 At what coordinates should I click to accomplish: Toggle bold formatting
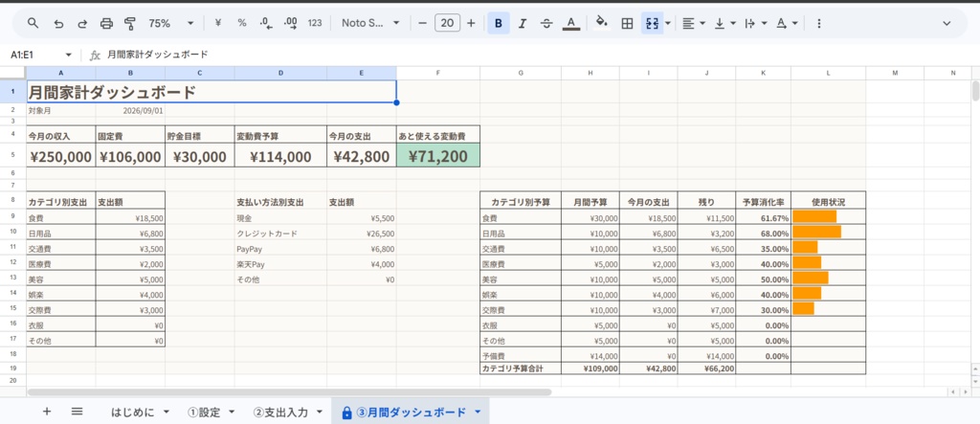point(498,23)
